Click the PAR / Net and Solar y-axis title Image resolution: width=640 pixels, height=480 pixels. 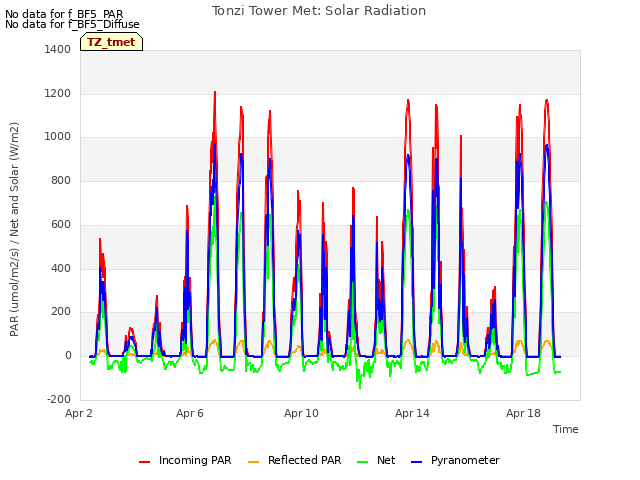pos(14,229)
